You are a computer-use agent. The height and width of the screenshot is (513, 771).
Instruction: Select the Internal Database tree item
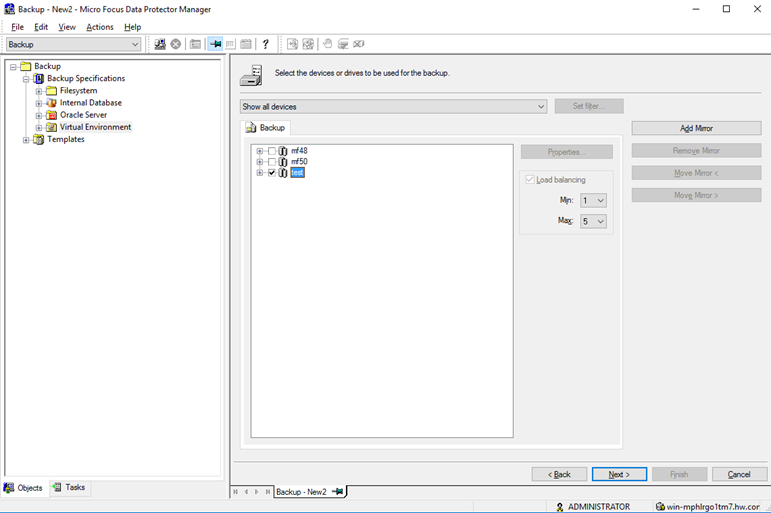coord(91,103)
